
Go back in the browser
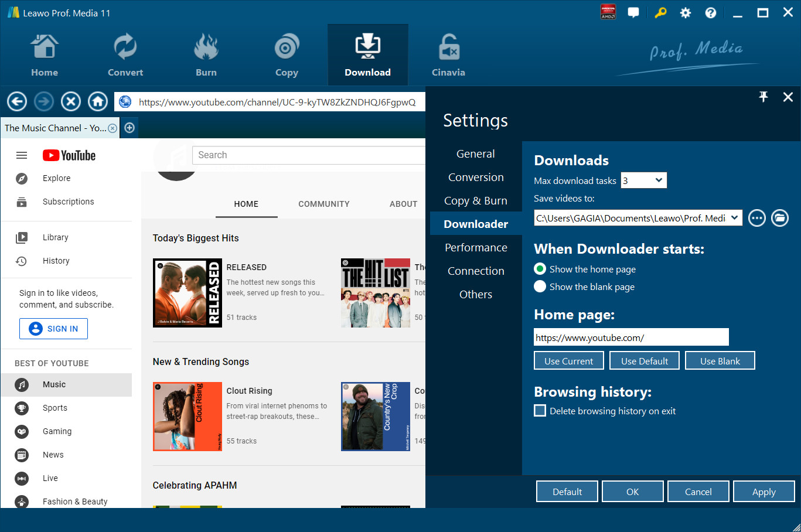click(17, 102)
